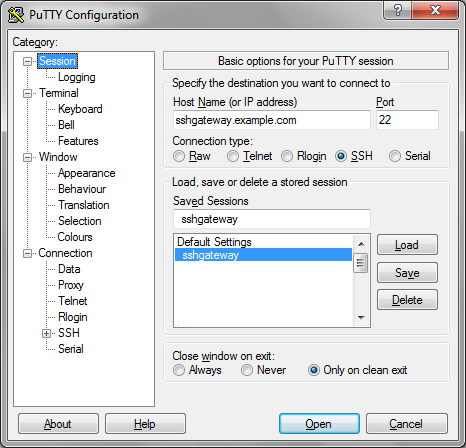Collapse the Window category tree

click(x=27, y=157)
